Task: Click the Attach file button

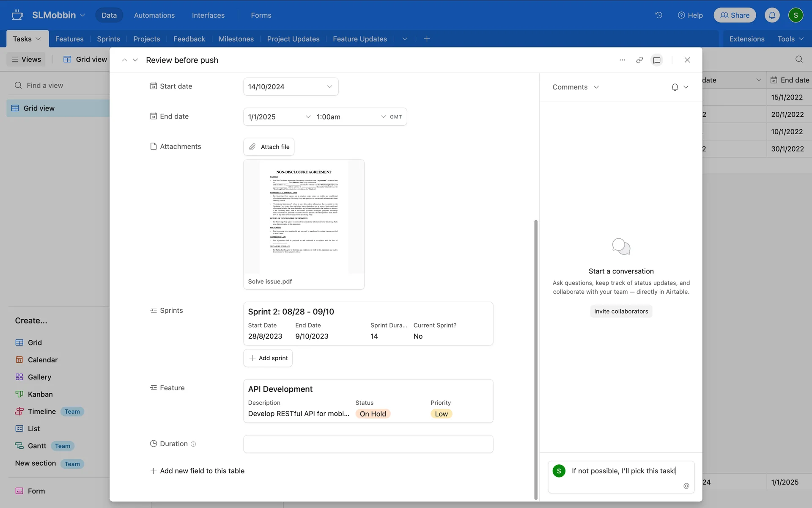Action: [269, 147]
